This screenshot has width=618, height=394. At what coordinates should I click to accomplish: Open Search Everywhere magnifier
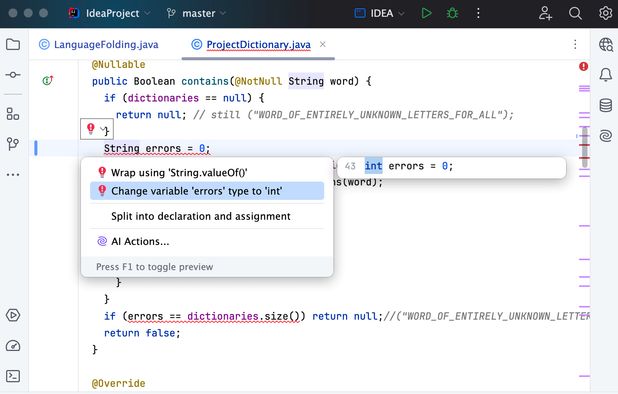[575, 13]
